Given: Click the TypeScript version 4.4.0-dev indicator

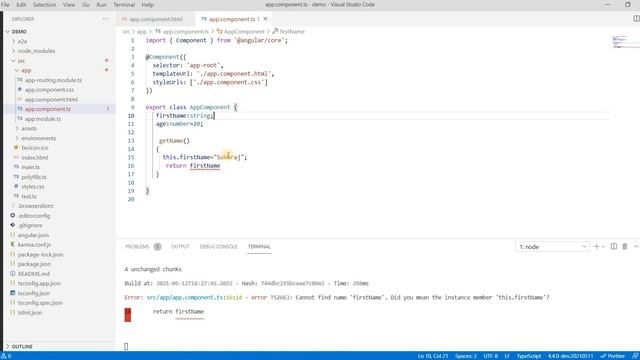Looking at the screenshot, I should (570, 356).
